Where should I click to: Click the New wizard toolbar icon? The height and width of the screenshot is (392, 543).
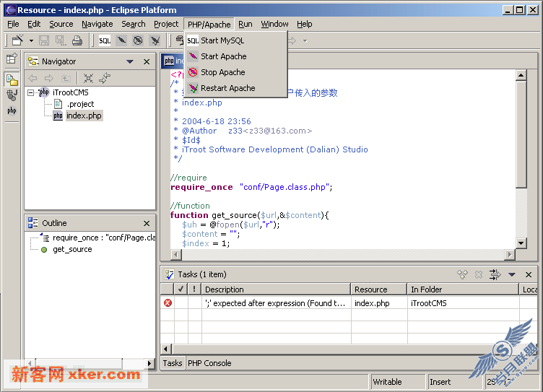click(17, 40)
